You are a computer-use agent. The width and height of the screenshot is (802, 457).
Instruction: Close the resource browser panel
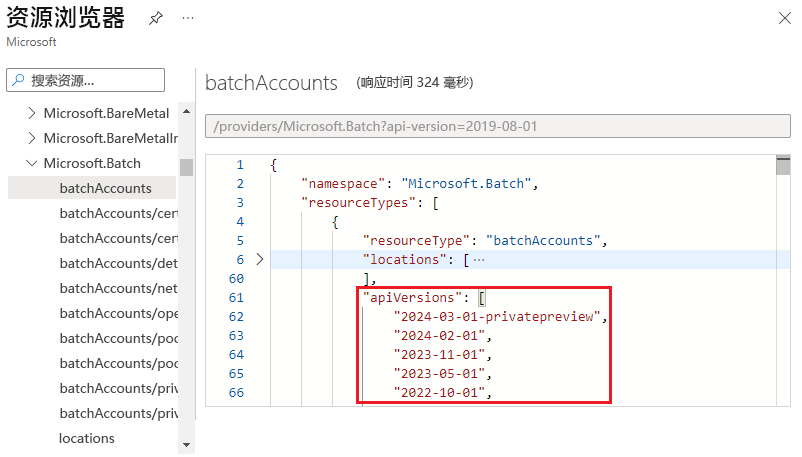click(785, 18)
